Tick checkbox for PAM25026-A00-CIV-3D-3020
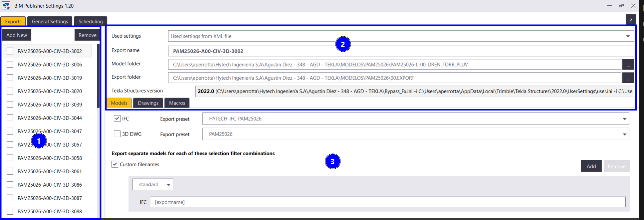Image resolution: width=644 pixels, height=220 pixels. (x=10, y=91)
